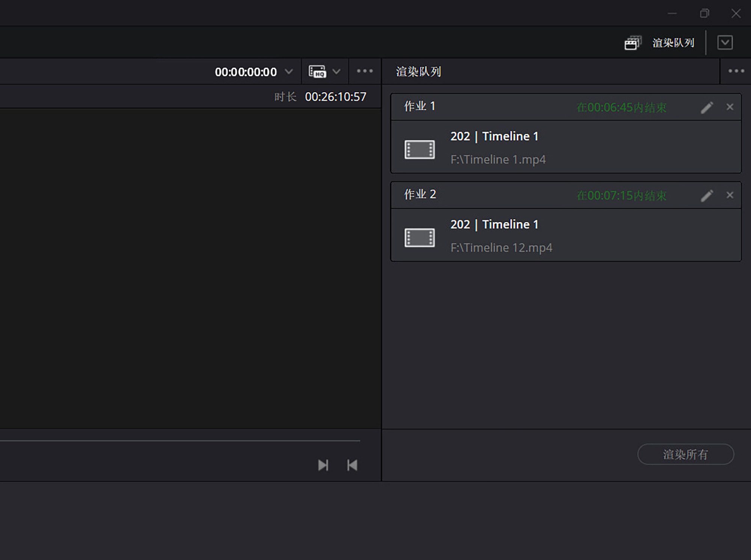Expand the HQ viewer options dropdown
Screen dimensions: 751x560
[x=336, y=71]
